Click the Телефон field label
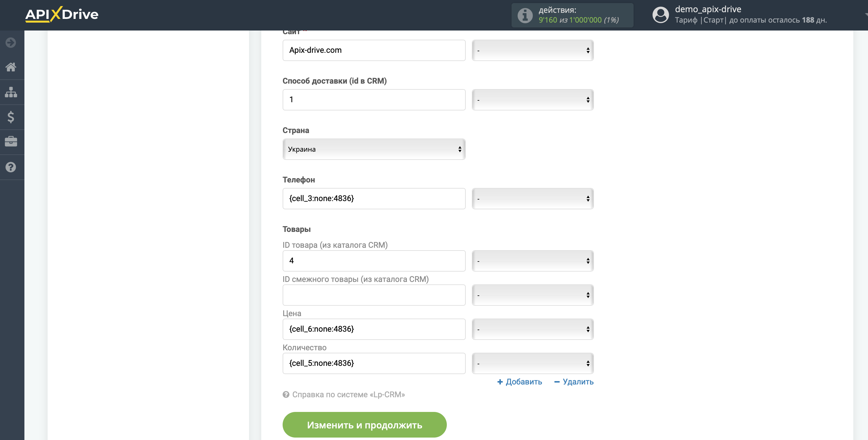This screenshot has width=868, height=440. (x=299, y=180)
